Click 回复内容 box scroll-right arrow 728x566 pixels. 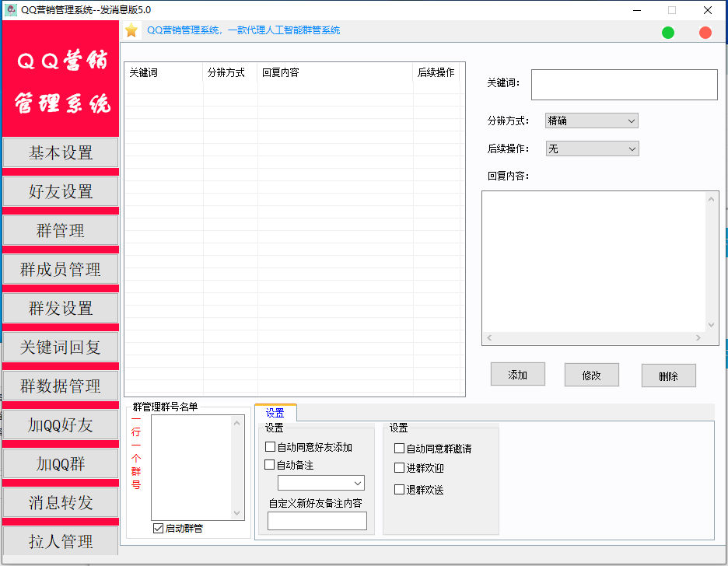pos(698,337)
